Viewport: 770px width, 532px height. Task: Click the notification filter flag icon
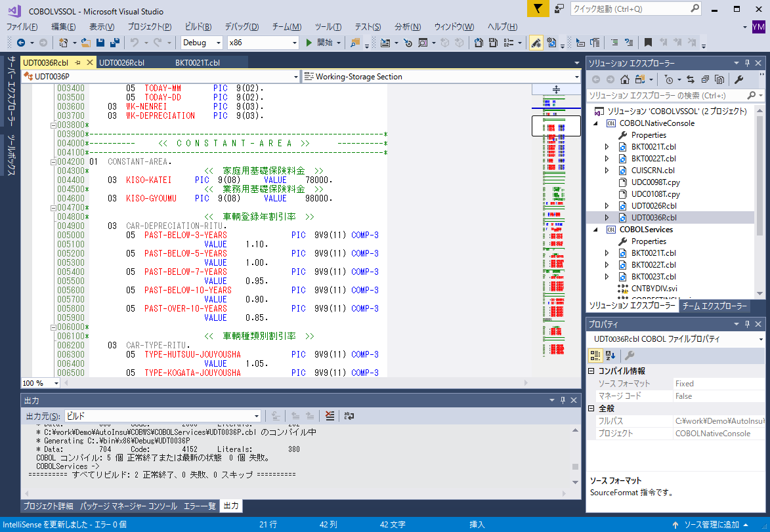tap(538, 9)
